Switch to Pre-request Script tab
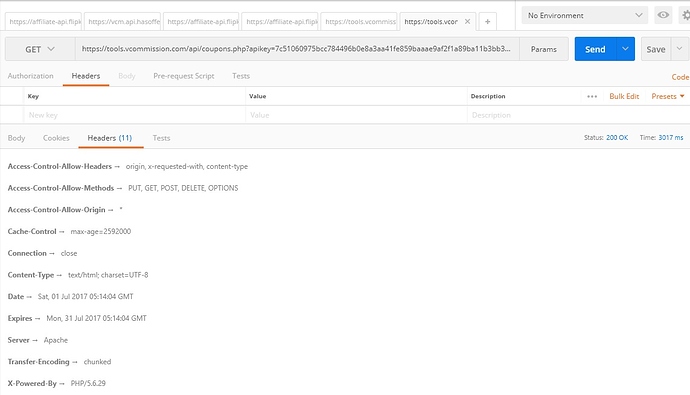The height and width of the screenshot is (395, 690). (x=184, y=76)
